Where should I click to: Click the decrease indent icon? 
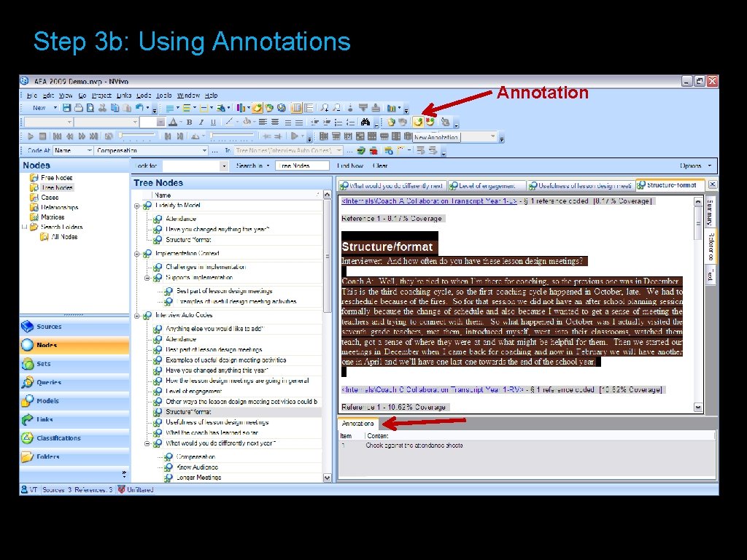(314, 122)
